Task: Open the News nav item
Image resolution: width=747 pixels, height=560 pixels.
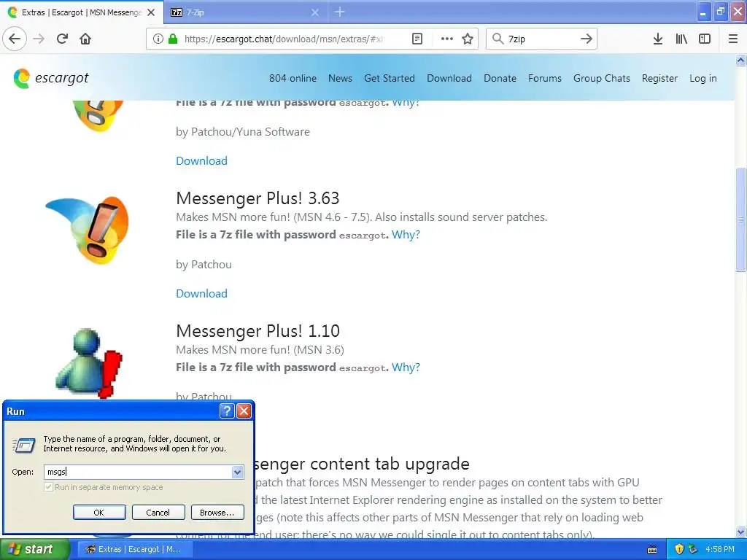Action: pos(340,78)
